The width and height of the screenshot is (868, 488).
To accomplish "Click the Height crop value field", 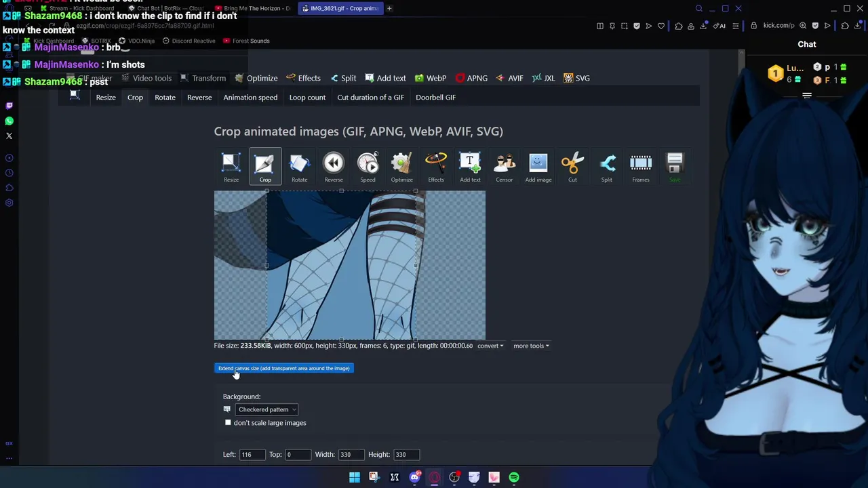I will coord(406,454).
